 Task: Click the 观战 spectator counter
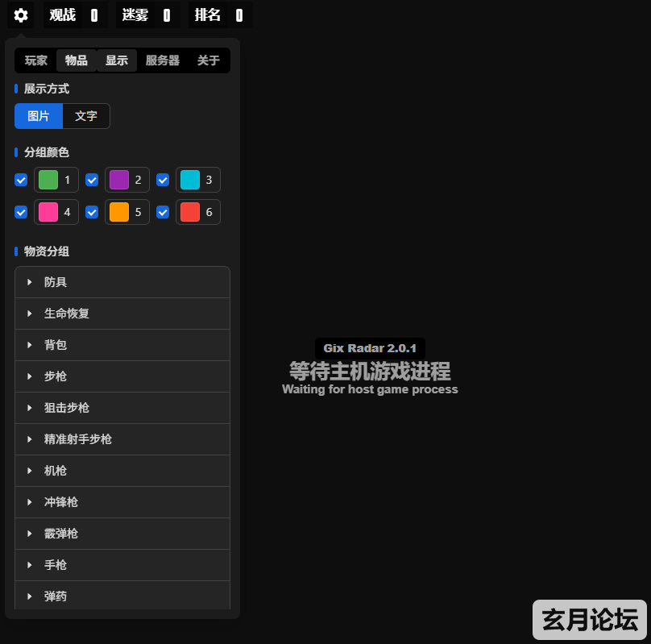coord(76,15)
